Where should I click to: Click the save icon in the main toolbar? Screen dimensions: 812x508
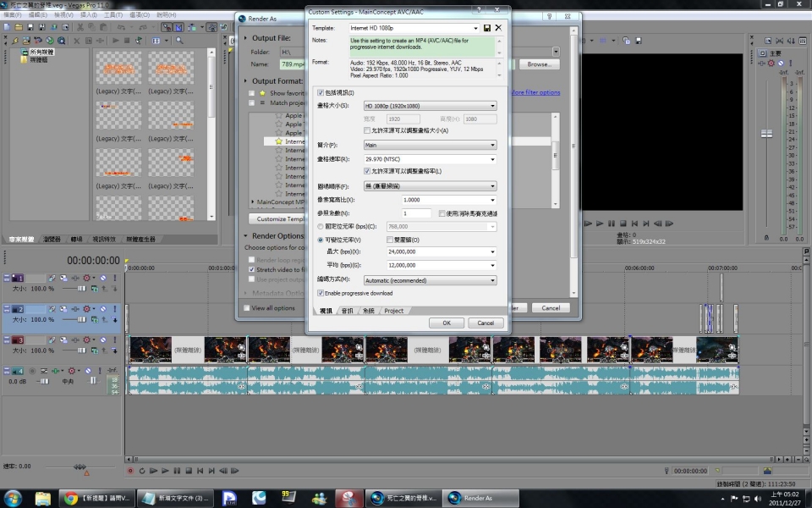coord(30,27)
